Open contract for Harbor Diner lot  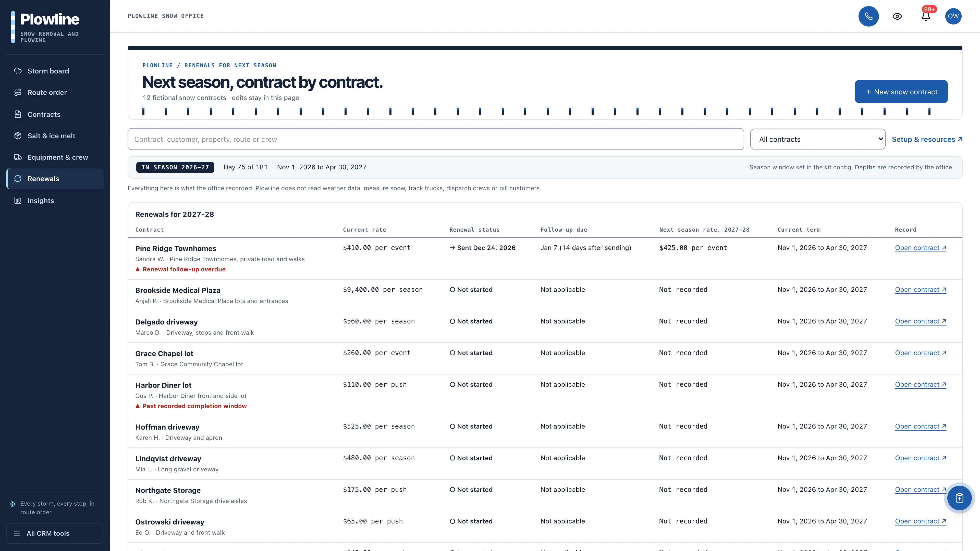click(x=920, y=384)
